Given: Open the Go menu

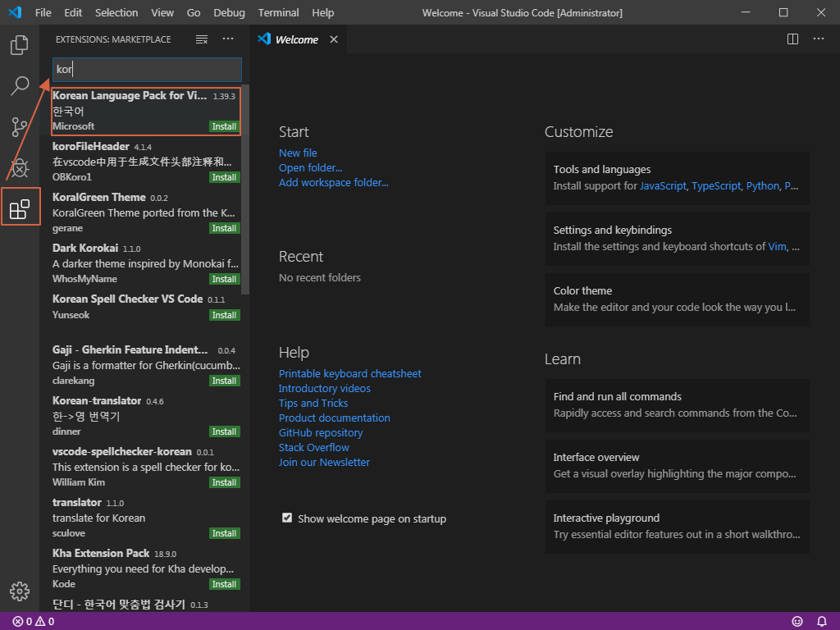Looking at the screenshot, I should pyautogui.click(x=194, y=12).
